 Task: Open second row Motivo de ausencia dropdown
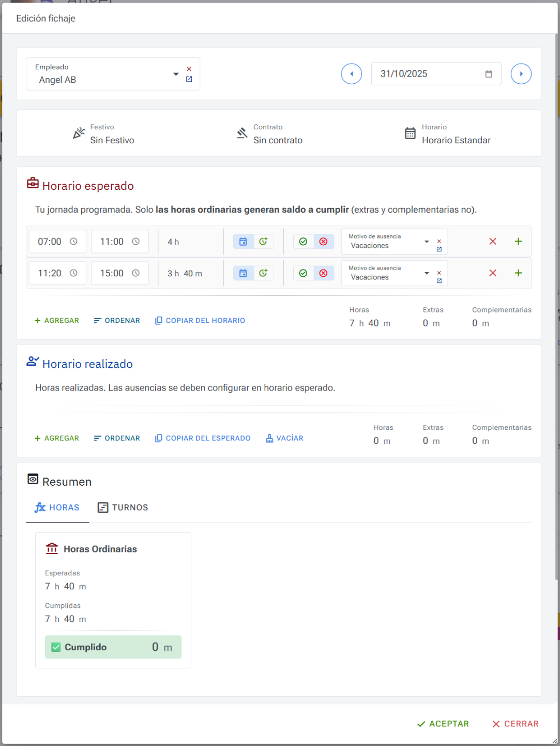[x=427, y=273]
